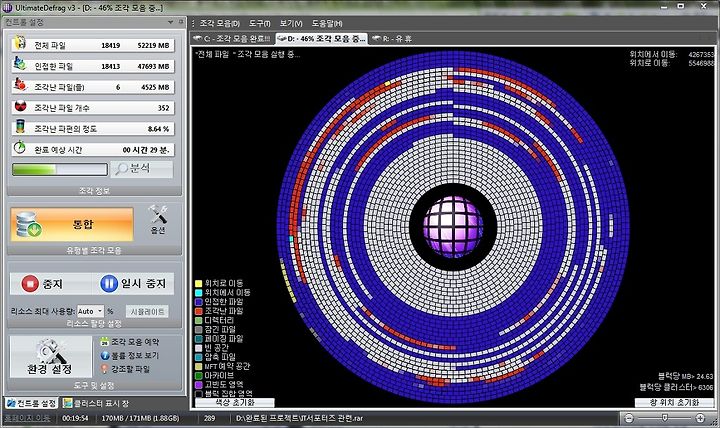Viewport: 720px width, 428px height.
Task: Click the 조각난 파일(들) icon
Action: tap(19, 84)
